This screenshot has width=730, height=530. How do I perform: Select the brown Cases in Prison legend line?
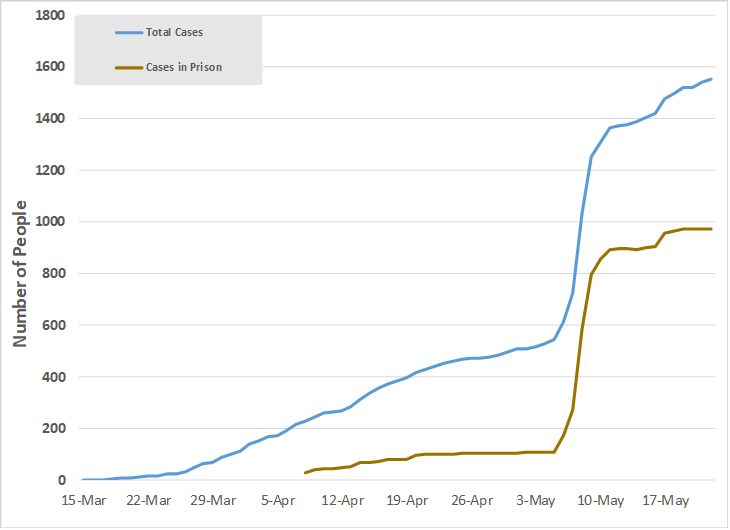(129, 68)
